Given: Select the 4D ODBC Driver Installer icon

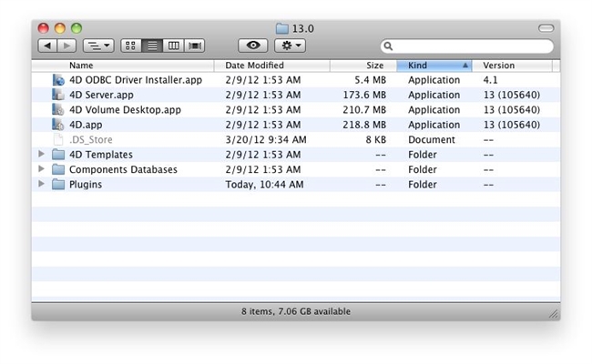Looking at the screenshot, I should coord(58,80).
